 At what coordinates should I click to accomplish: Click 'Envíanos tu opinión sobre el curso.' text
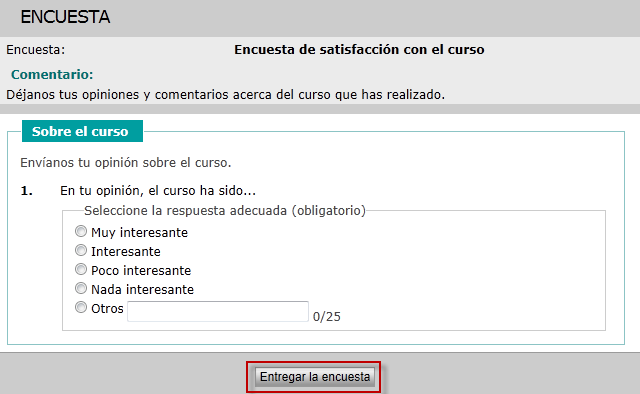click(126, 162)
